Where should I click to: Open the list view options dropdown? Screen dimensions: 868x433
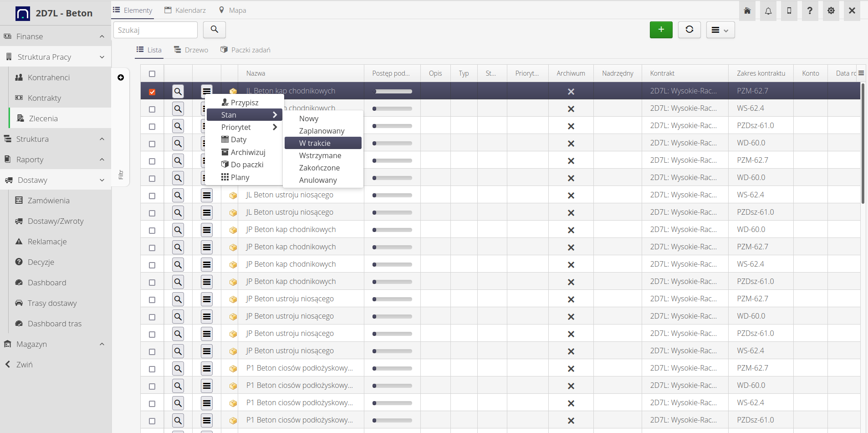point(720,30)
